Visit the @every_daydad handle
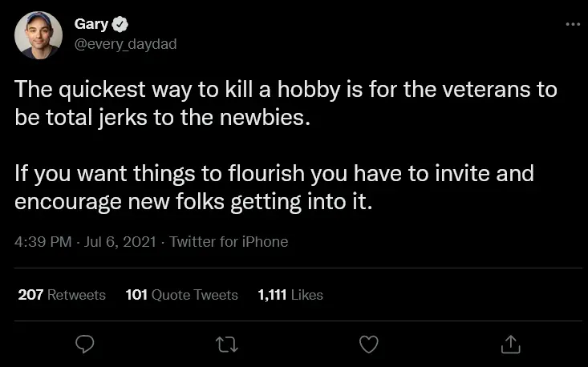 coord(125,44)
